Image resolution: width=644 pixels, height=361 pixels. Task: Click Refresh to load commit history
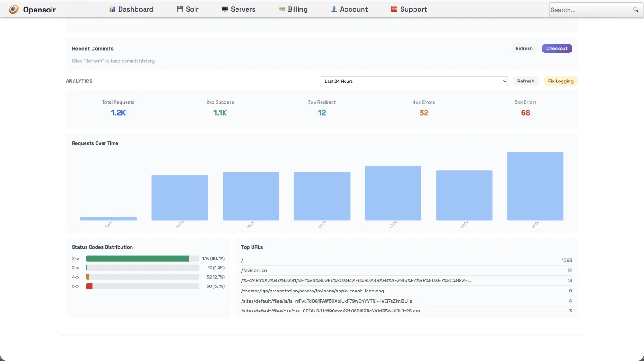coord(524,48)
